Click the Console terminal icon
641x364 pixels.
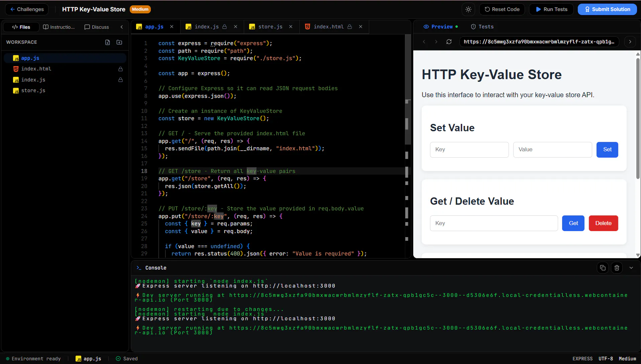[139, 268]
